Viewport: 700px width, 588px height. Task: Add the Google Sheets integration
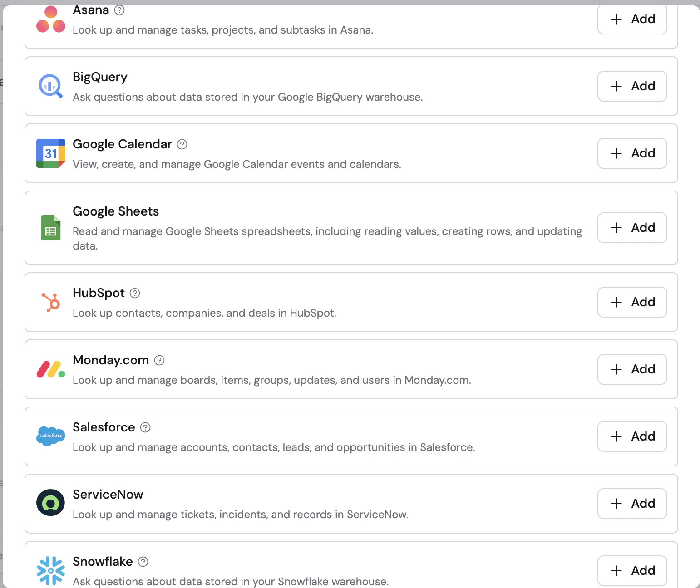point(632,228)
